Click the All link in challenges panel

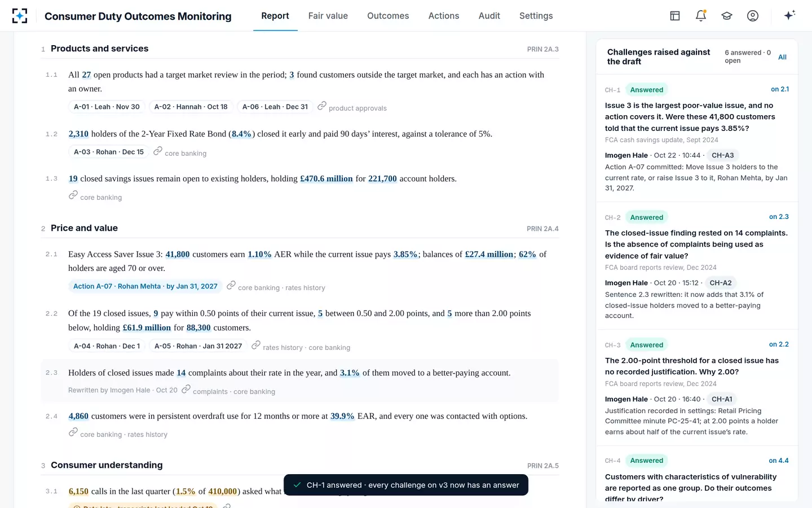[x=782, y=57]
